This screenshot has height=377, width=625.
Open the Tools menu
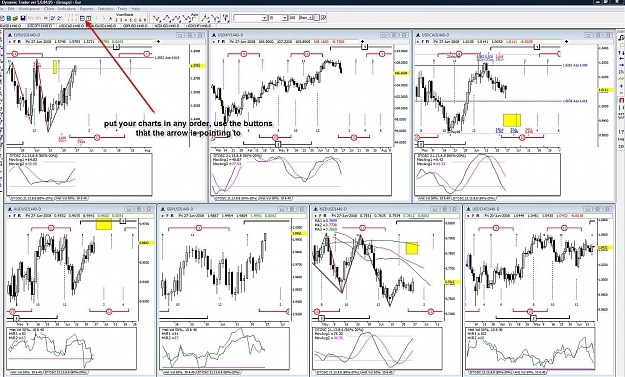tap(122, 8)
